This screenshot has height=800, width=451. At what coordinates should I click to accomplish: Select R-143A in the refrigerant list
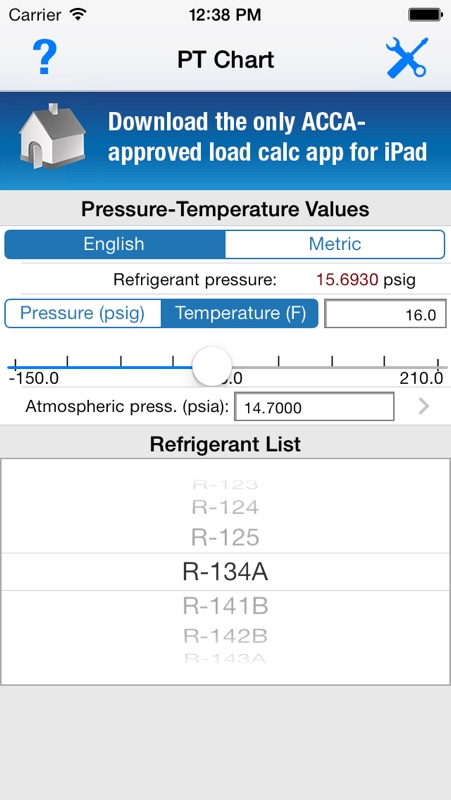(x=225, y=658)
